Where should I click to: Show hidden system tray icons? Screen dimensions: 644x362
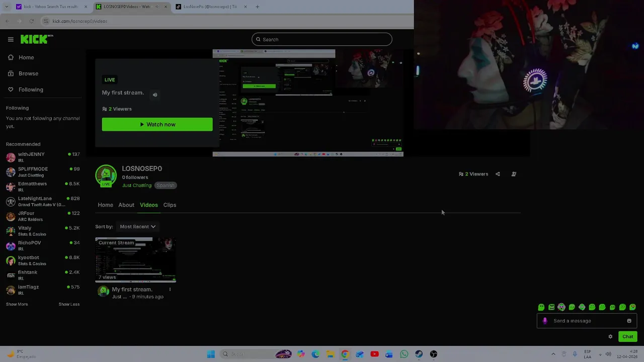point(553,354)
